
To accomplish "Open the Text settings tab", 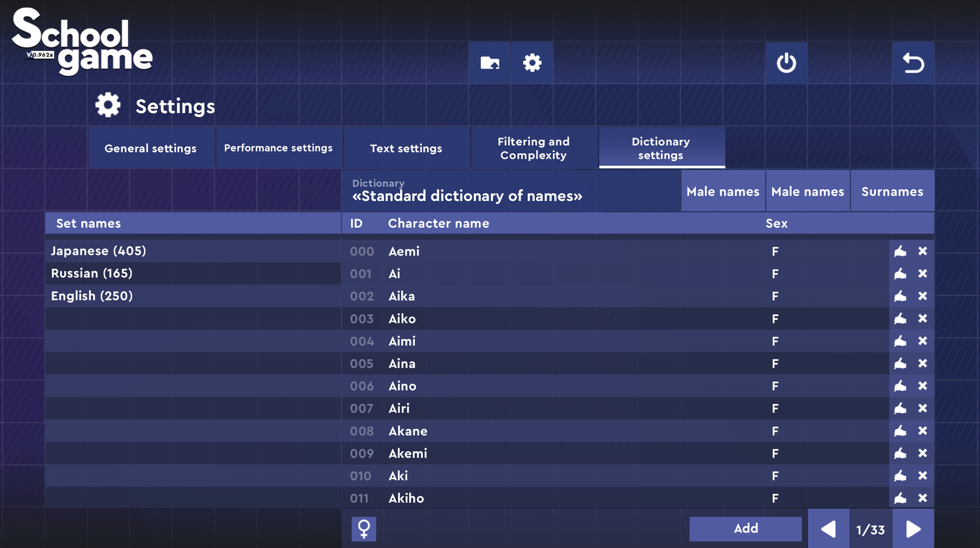I will pos(406,148).
